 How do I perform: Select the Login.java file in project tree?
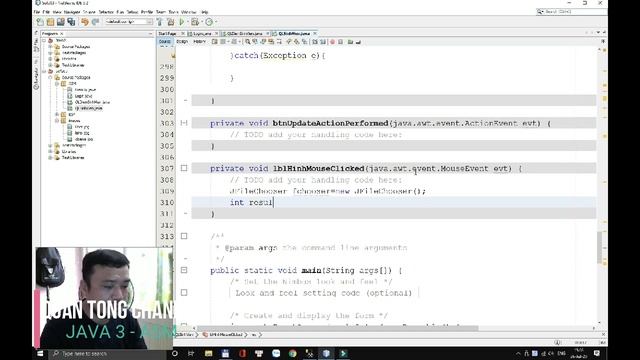coord(84,96)
